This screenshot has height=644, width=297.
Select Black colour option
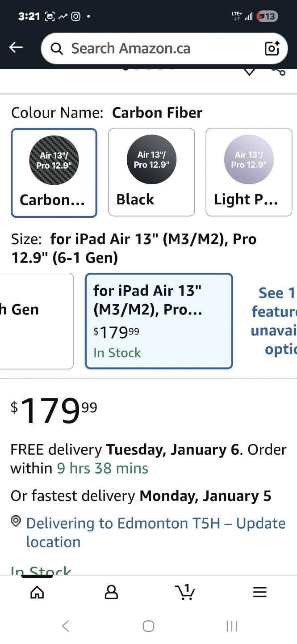(151, 173)
